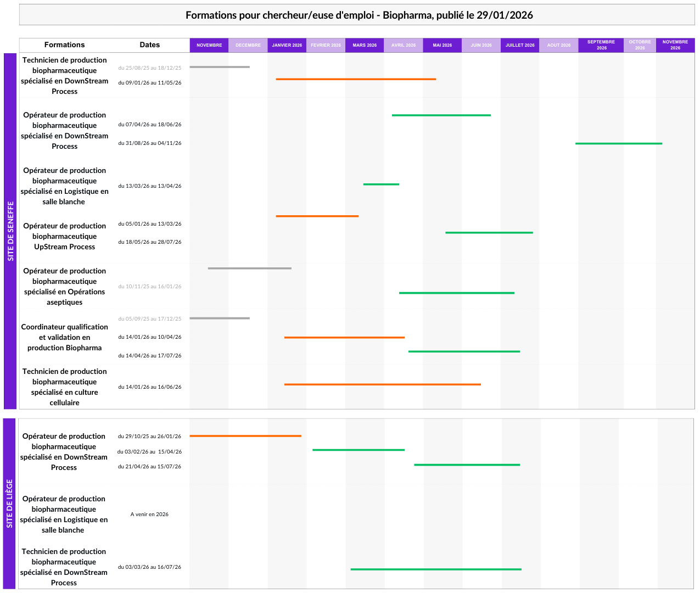Select the AOUT 2026 month header
This screenshot has width=700, height=593.
tap(558, 45)
